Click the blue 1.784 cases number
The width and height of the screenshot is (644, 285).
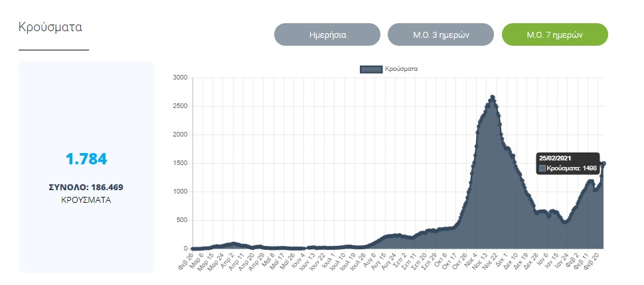[x=86, y=159]
